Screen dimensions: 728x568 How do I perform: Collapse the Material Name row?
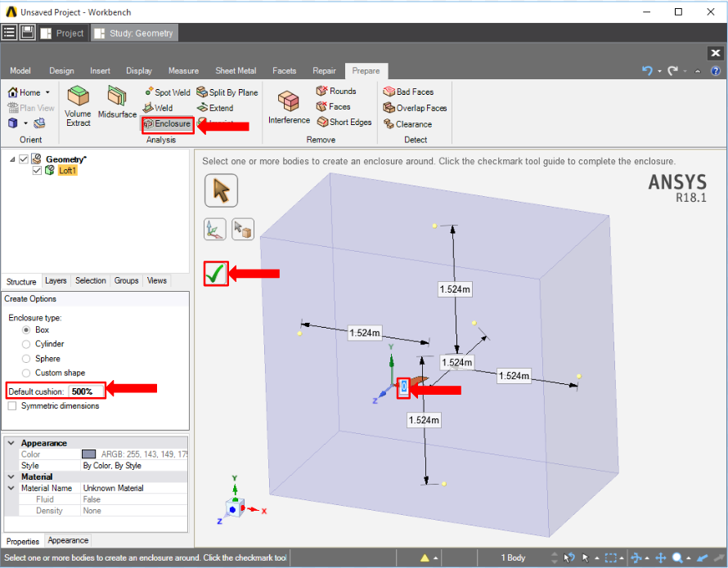point(11,488)
